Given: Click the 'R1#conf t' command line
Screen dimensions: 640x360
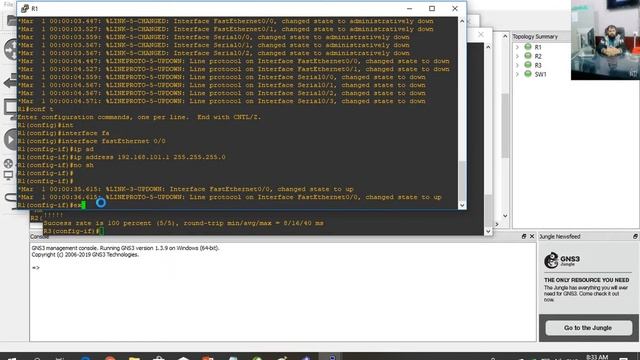Looking at the screenshot, I should pyautogui.click(x=36, y=109).
